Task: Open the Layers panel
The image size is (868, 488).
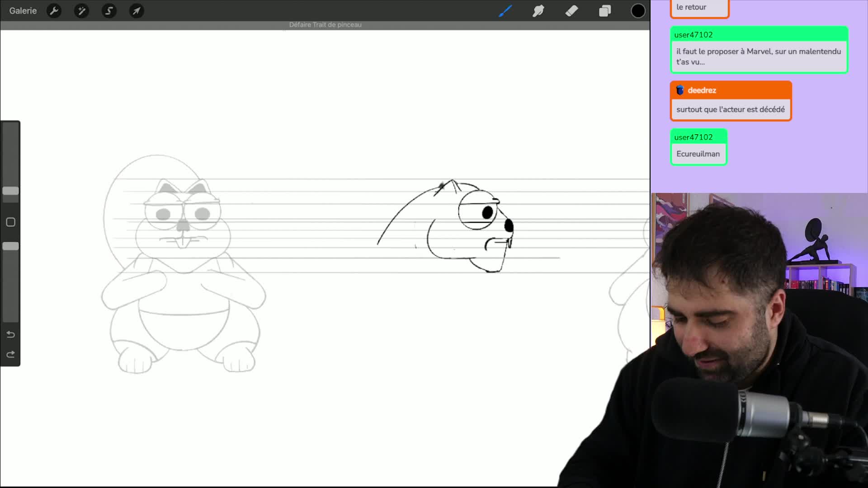Action: point(605,10)
